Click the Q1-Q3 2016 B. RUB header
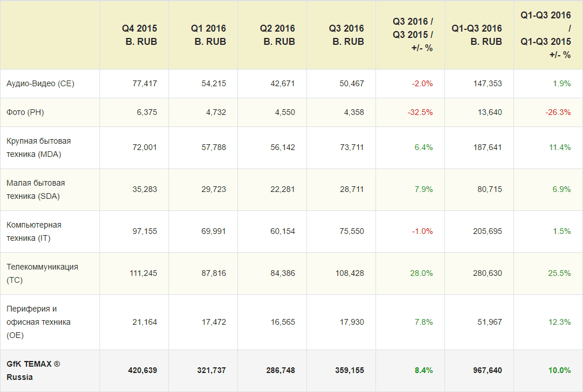Viewport: 583px width, 392px height. pos(477,35)
